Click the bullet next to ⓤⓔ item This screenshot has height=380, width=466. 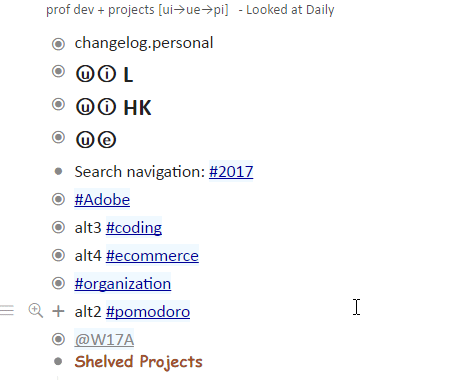pos(58,137)
